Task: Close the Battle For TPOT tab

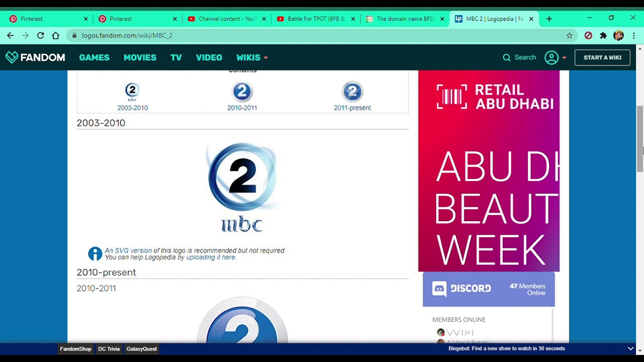Action: click(x=353, y=19)
